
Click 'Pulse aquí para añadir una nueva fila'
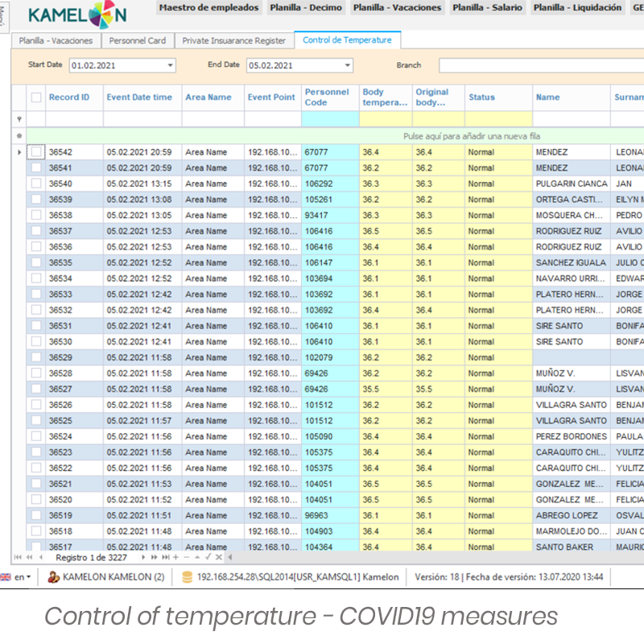(472, 136)
